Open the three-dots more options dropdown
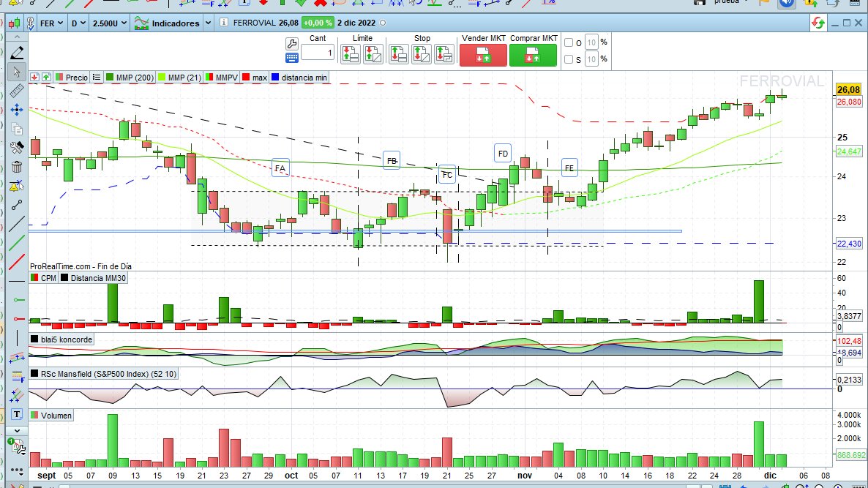This screenshot has height=488, width=868. click(x=17, y=471)
